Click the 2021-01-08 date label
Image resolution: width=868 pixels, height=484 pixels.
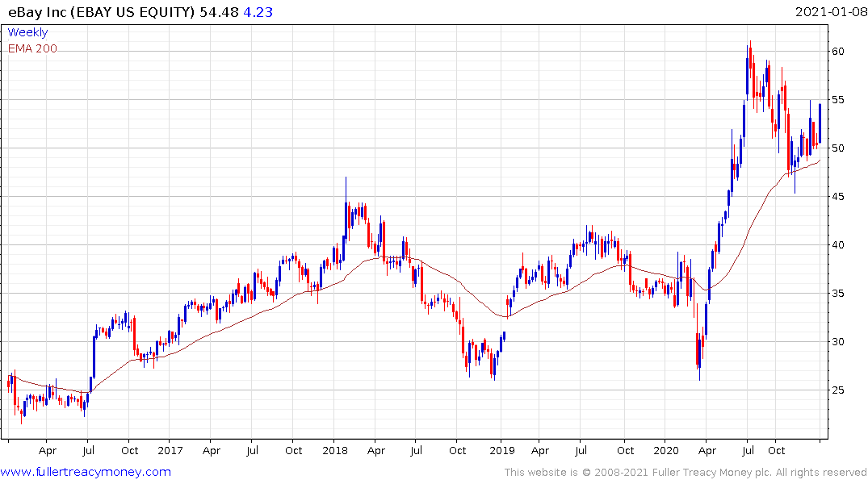point(830,11)
